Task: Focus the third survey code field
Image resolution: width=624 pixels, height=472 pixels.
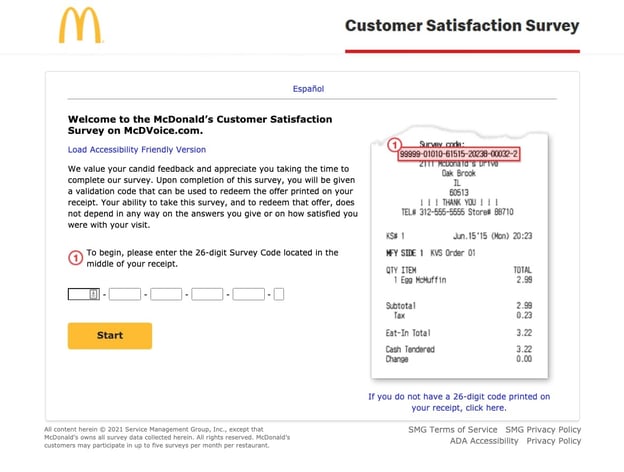Action: [x=166, y=294]
